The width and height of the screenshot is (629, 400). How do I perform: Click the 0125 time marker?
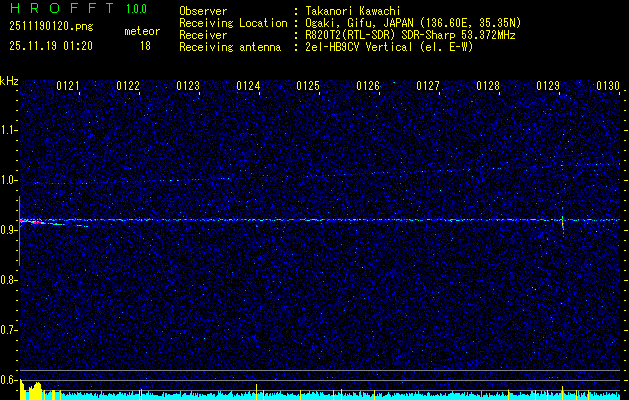coord(308,87)
